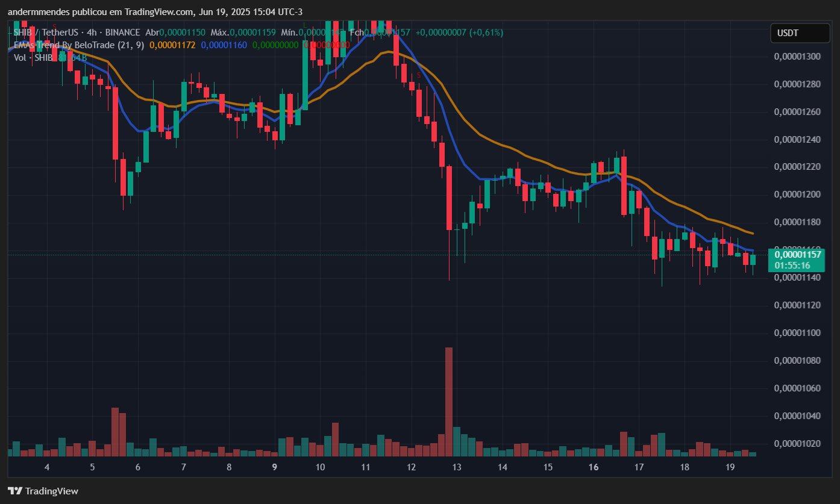
Task: Click the price change value +0,00000007 (+0,61%)
Action: [459, 33]
